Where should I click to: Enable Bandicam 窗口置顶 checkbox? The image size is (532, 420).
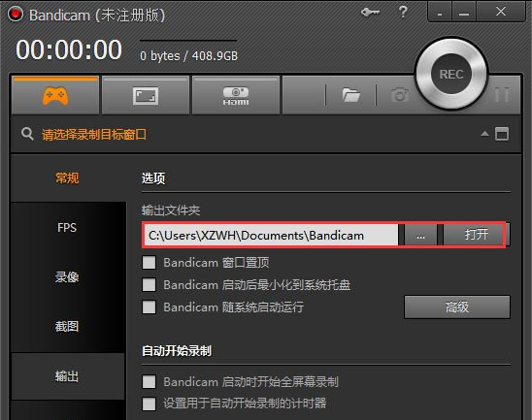[x=149, y=262]
